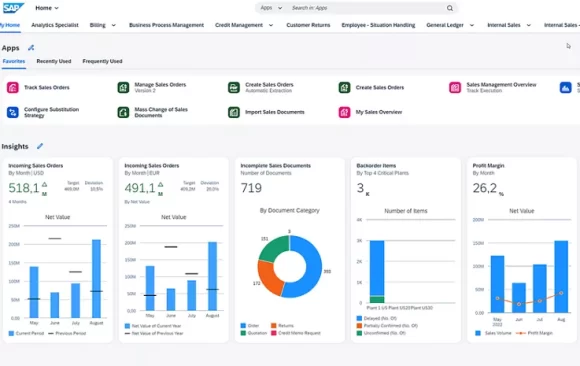Click the Order legend color swatch
Image resolution: width=580 pixels, height=366 pixels.
[243, 326]
